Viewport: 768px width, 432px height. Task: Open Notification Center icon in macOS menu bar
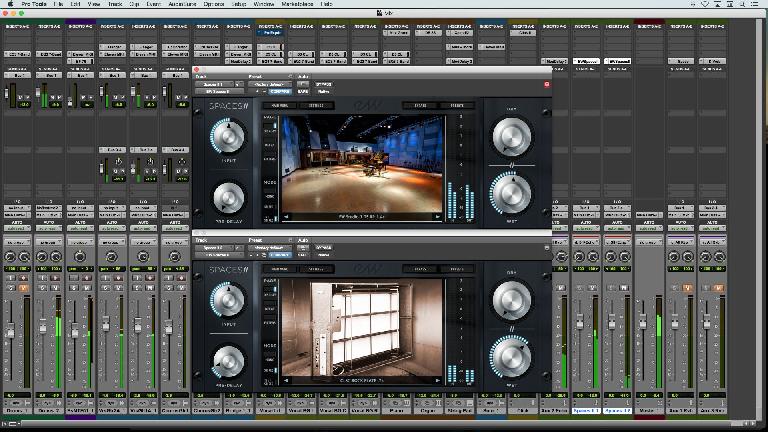pyautogui.click(x=755, y=3)
